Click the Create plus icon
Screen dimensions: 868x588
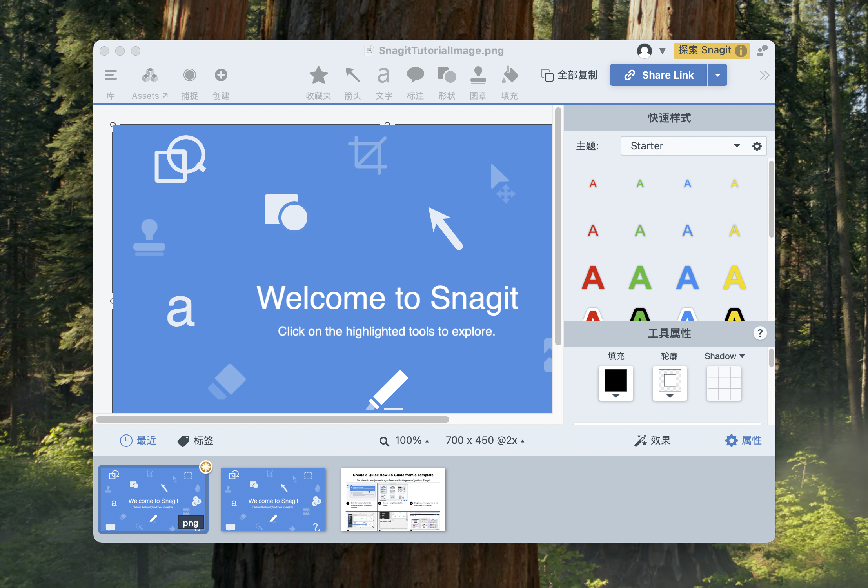(x=221, y=75)
